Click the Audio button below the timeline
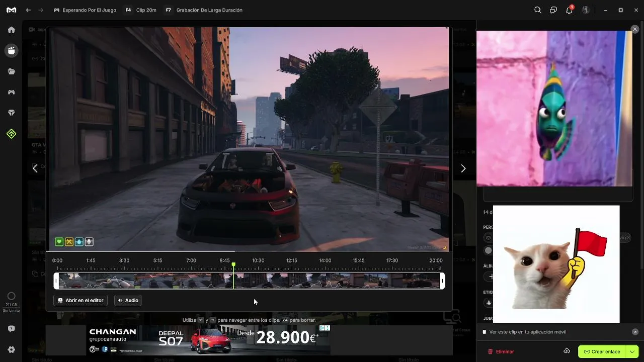 pyautogui.click(x=128, y=300)
